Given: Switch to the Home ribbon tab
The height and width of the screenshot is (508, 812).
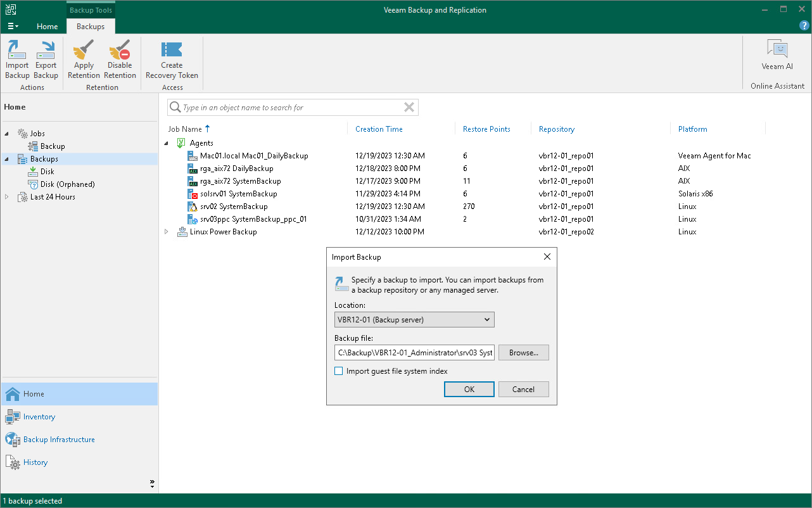Looking at the screenshot, I should [47, 27].
